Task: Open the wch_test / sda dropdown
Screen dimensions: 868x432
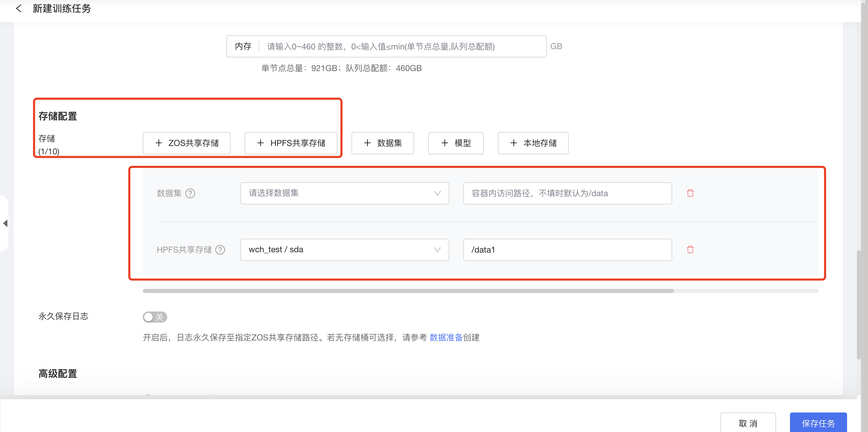Action: coord(344,250)
